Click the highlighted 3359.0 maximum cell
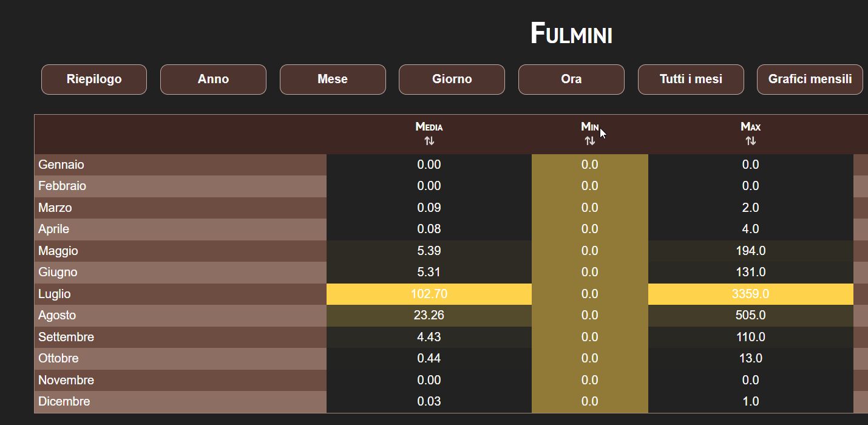Viewport: 868px width, 425px height. tap(751, 294)
